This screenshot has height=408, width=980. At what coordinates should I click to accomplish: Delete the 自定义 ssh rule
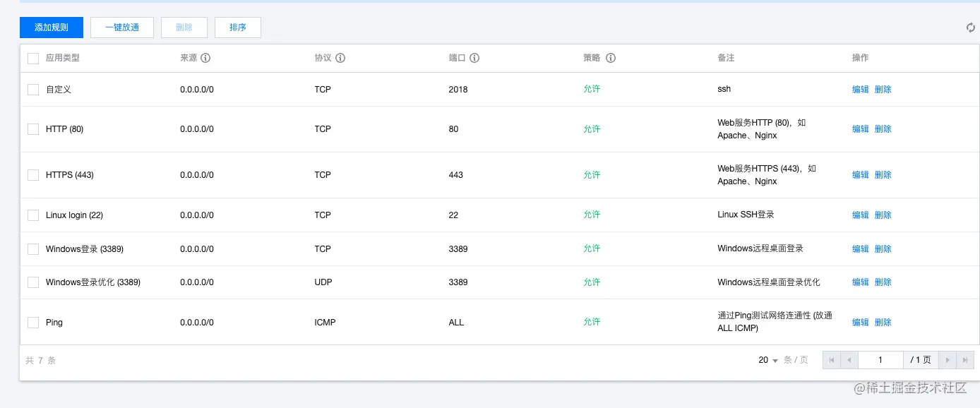click(x=883, y=90)
